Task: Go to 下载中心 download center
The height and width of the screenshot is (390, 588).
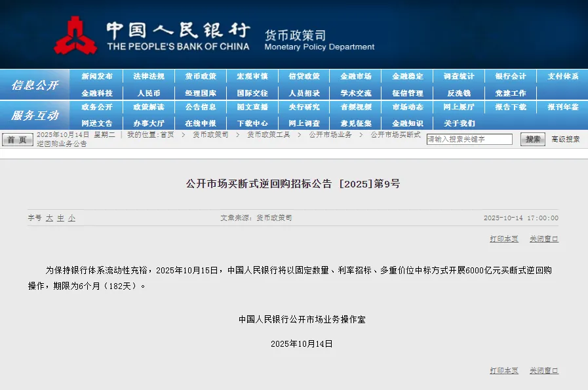Action: pyautogui.click(x=252, y=123)
